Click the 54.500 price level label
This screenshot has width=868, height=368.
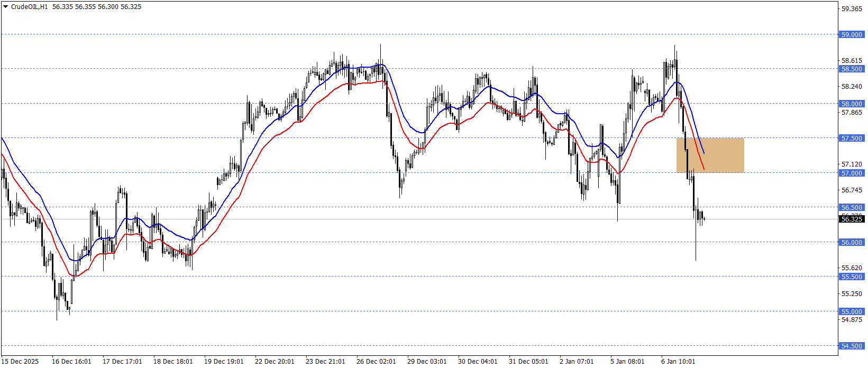851,346
